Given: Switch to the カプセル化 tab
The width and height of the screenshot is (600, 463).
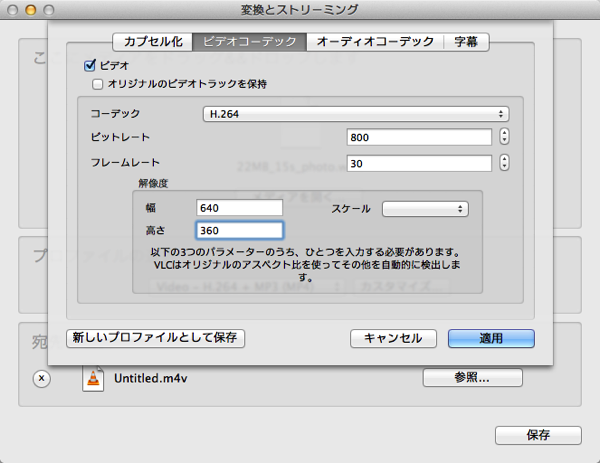Looking at the screenshot, I should [153, 42].
